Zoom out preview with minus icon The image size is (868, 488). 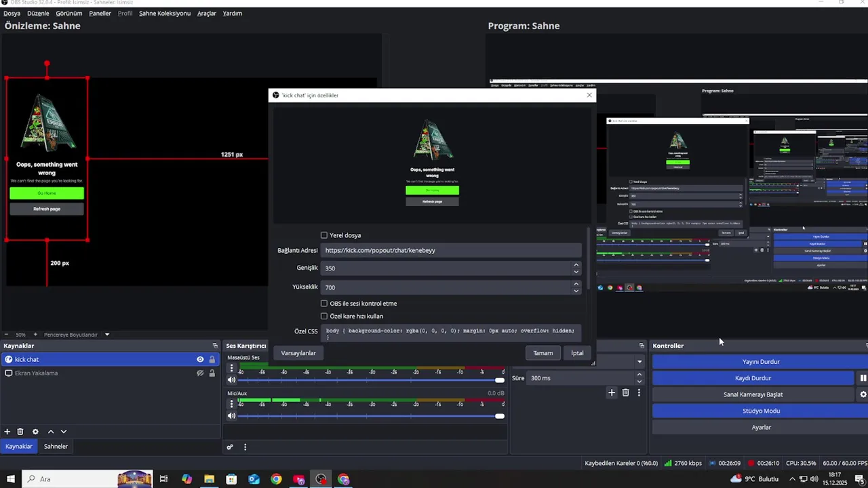[6, 334]
